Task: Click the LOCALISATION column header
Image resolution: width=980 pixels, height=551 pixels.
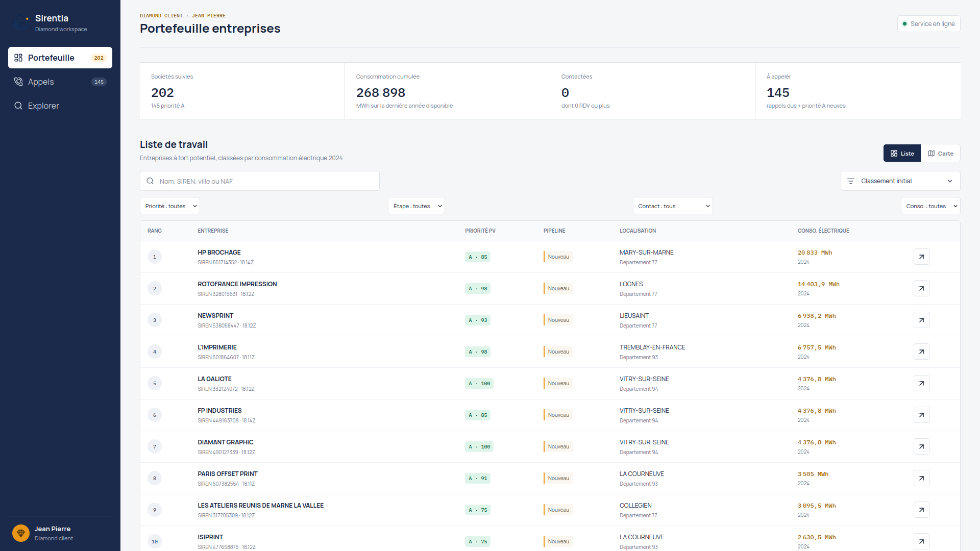Action: (x=638, y=231)
